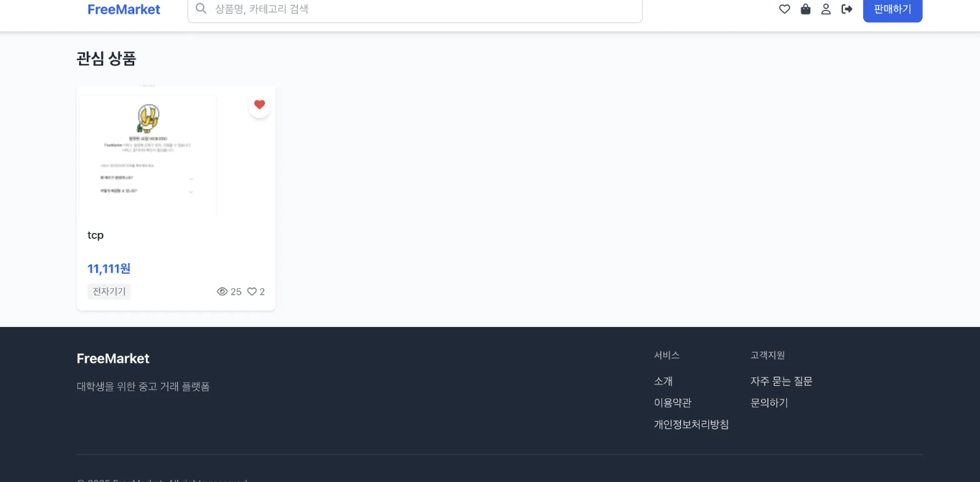The image size is (980, 482).
Task: Focus the 상품명, 카테고리 검색 field
Action: pos(415,9)
